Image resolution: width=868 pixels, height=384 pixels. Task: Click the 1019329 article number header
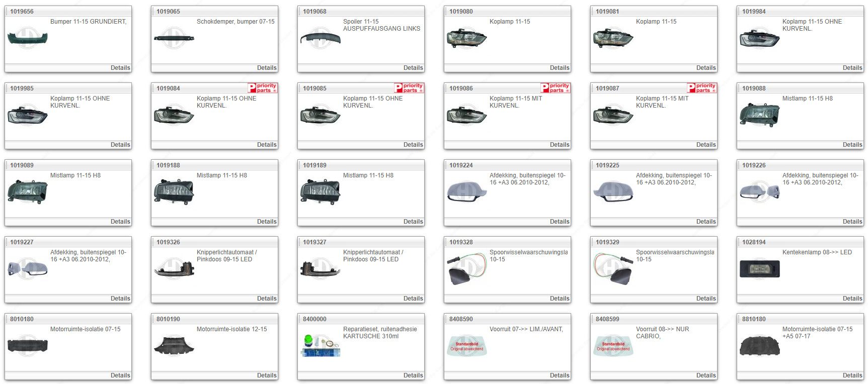coord(607,242)
